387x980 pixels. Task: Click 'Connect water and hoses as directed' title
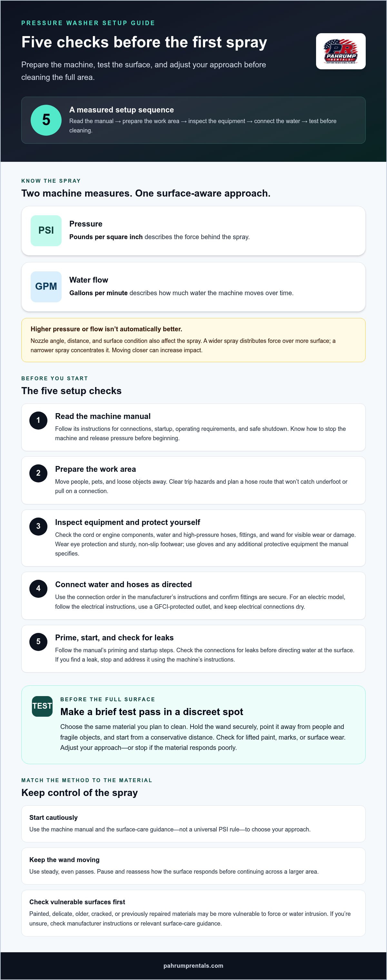coord(124,584)
